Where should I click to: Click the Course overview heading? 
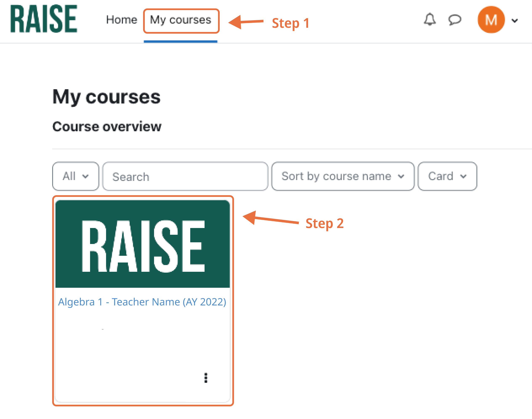click(x=107, y=127)
